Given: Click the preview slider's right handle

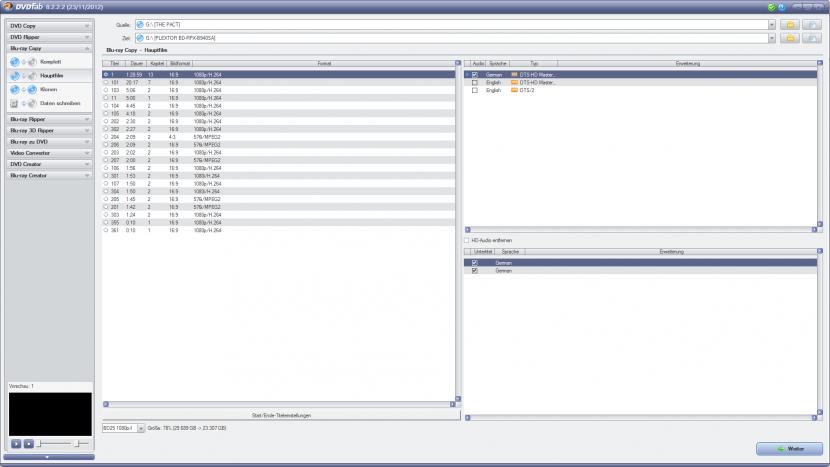Looking at the screenshot, I should [78, 444].
